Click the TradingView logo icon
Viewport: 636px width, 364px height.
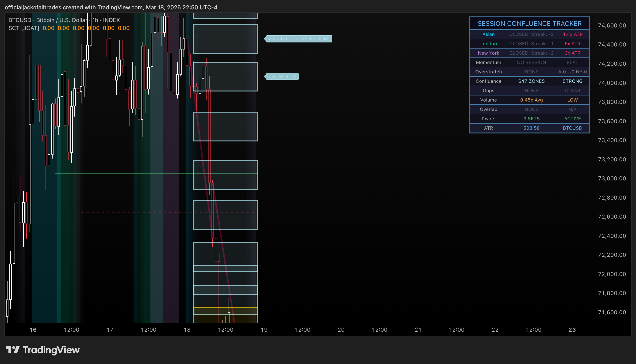click(x=12, y=350)
